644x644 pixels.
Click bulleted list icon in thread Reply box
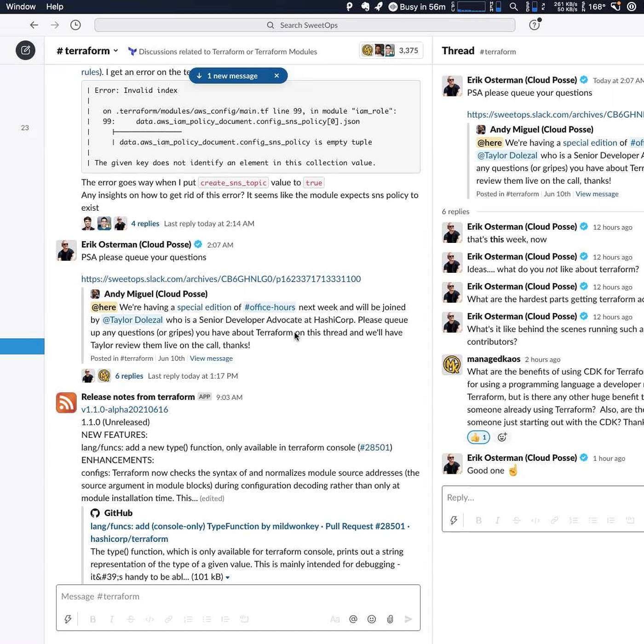click(592, 520)
